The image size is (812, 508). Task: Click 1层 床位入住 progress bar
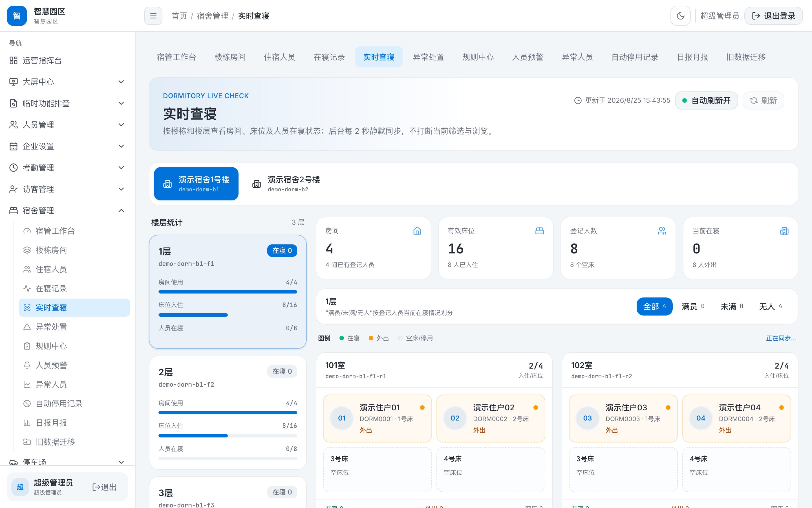(x=228, y=315)
